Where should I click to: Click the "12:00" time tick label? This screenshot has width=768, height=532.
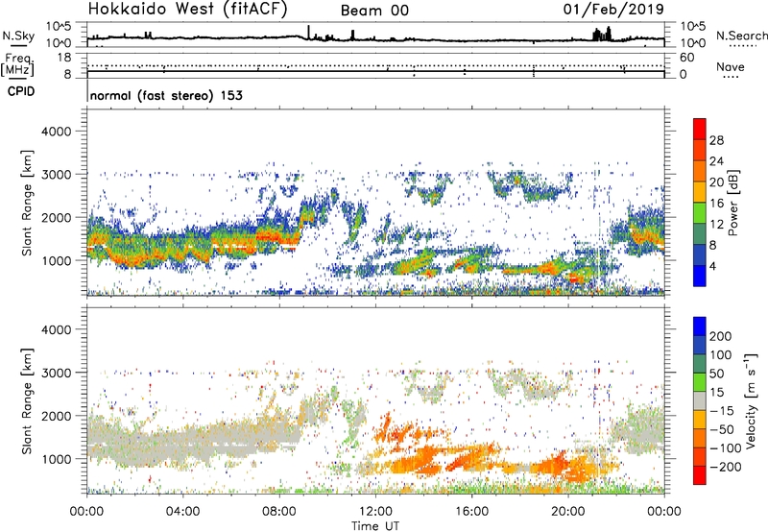click(x=375, y=512)
